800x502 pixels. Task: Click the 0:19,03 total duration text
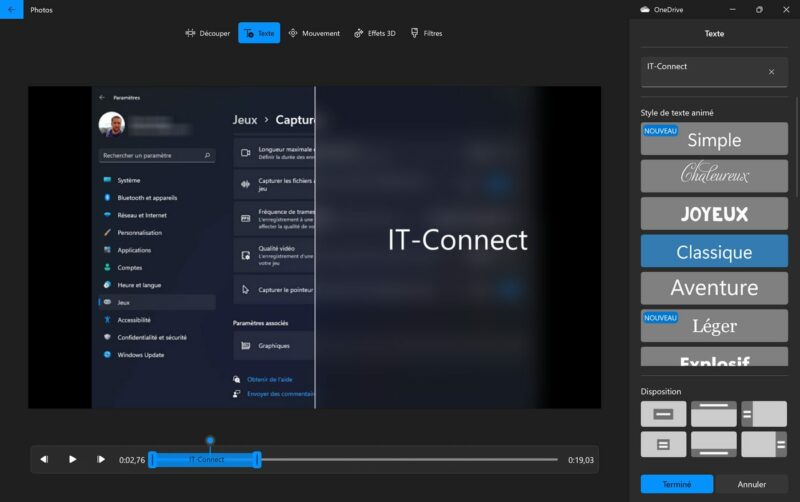point(581,460)
